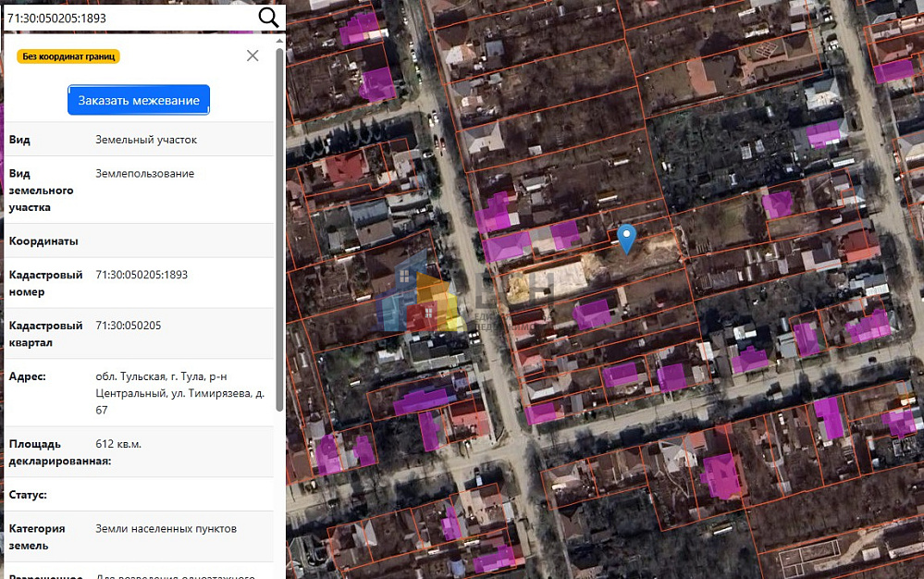Select the Земельный участок value text
924x579 pixels.
[x=146, y=140]
